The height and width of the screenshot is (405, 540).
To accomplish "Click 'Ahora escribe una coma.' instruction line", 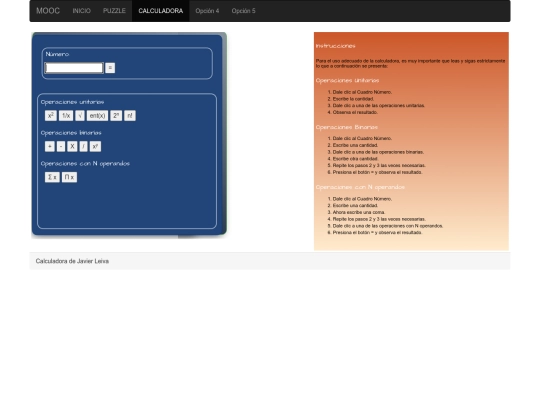I will pos(359,212).
